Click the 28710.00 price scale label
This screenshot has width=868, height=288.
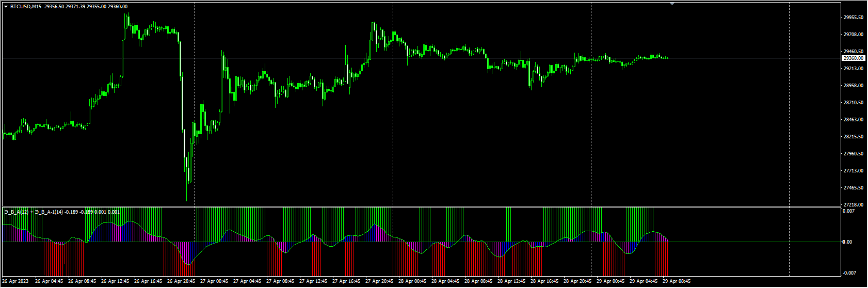[854, 103]
